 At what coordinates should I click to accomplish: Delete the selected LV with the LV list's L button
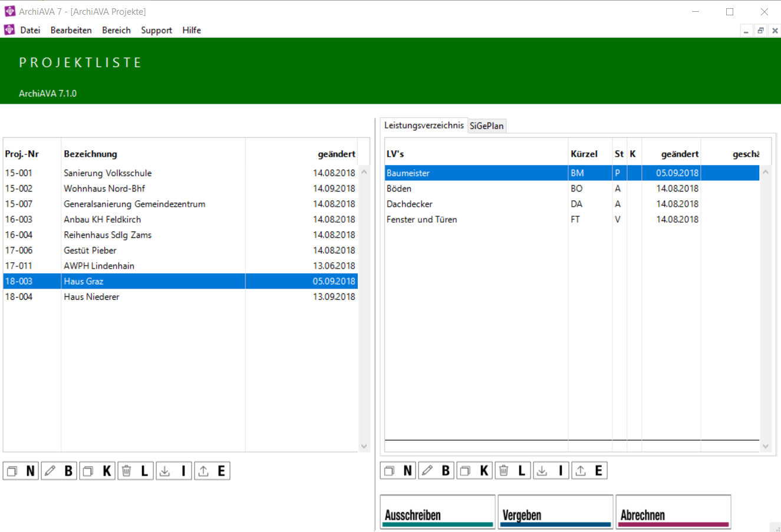513,470
